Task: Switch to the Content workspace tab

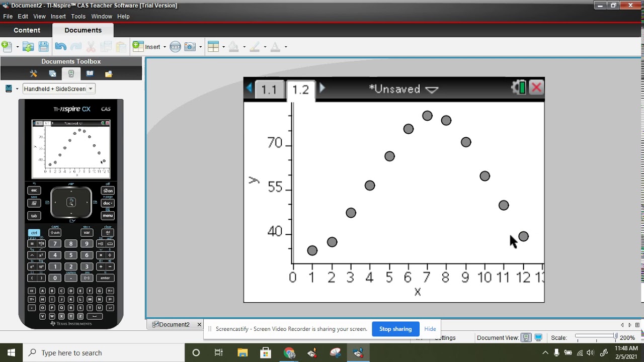Action: click(27, 30)
